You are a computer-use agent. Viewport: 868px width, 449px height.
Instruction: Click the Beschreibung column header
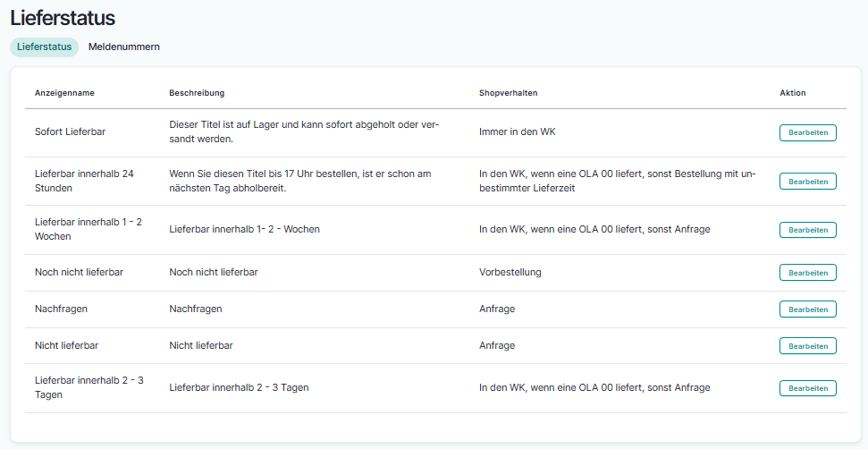pos(197,93)
